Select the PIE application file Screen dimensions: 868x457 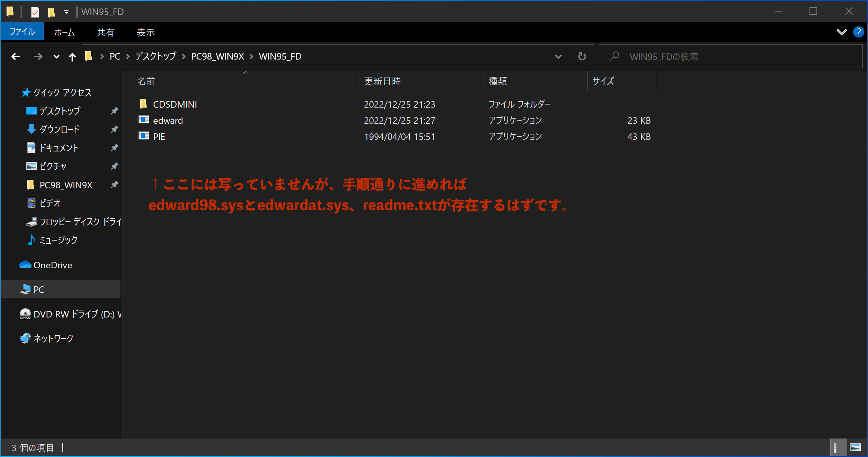(159, 136)
